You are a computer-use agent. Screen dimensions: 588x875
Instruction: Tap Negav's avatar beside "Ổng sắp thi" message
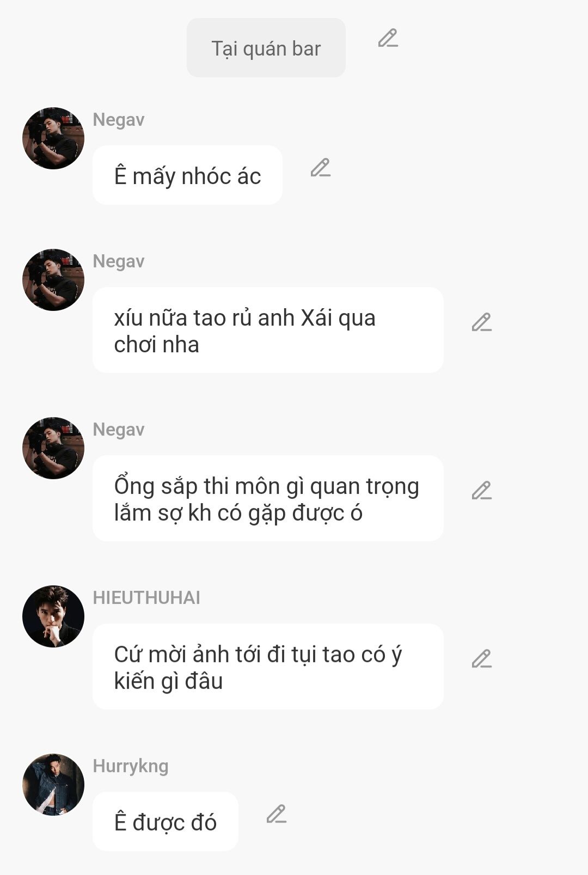pyautogui.click(x=53, y=448)
